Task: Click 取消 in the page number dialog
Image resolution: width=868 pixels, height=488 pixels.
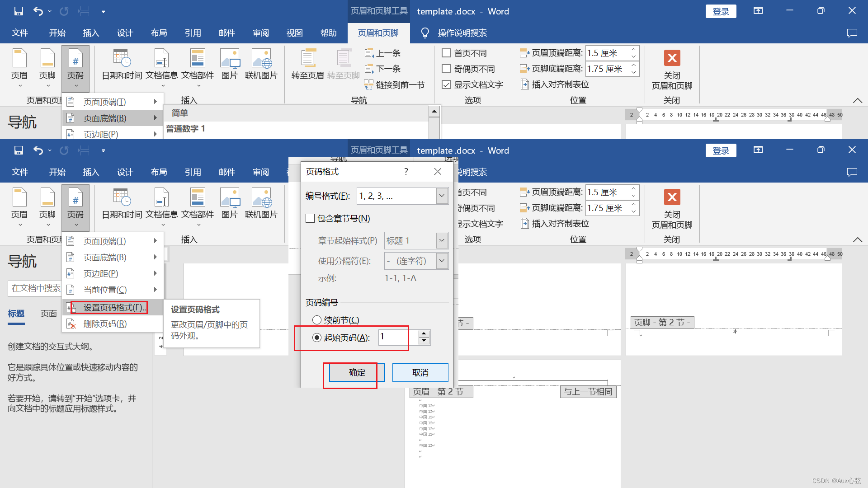Action: (x=420, y=373)
